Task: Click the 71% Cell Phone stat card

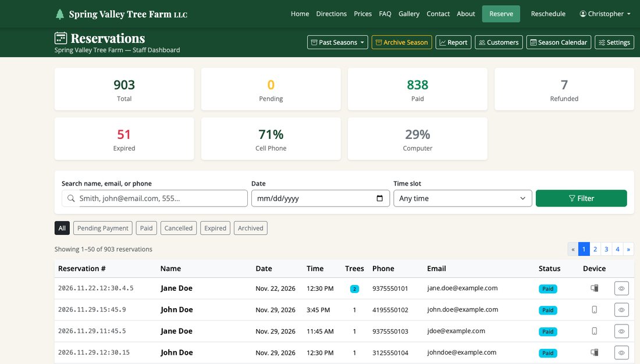Action: coord(271,139)
